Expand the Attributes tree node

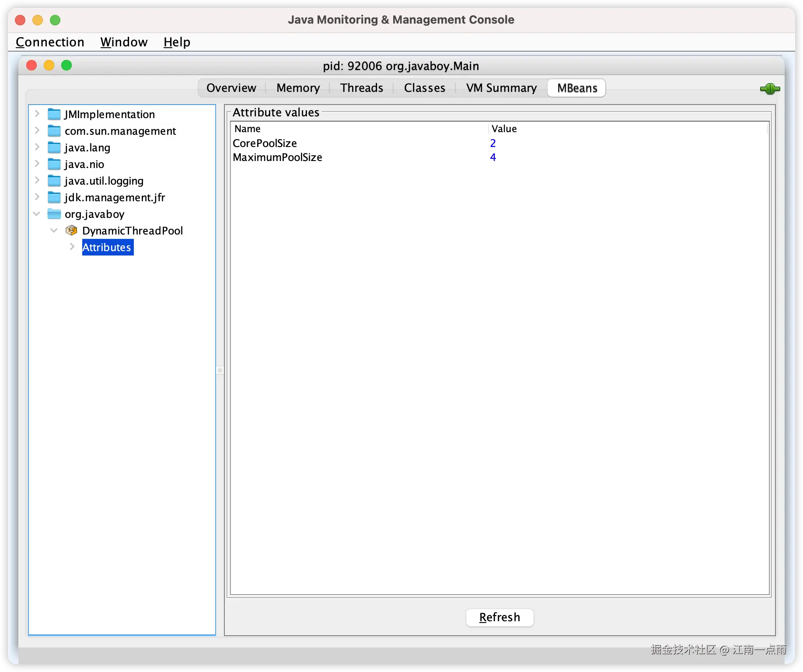[72, 247]
